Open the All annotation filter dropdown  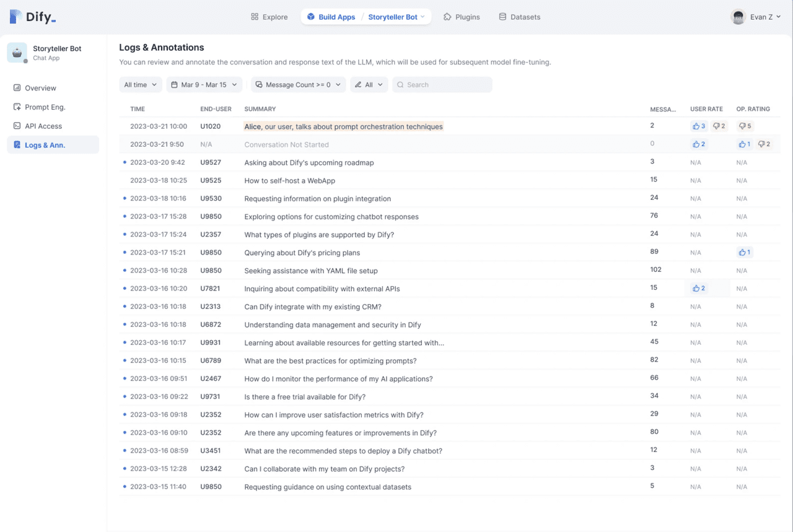pos(369,85)
